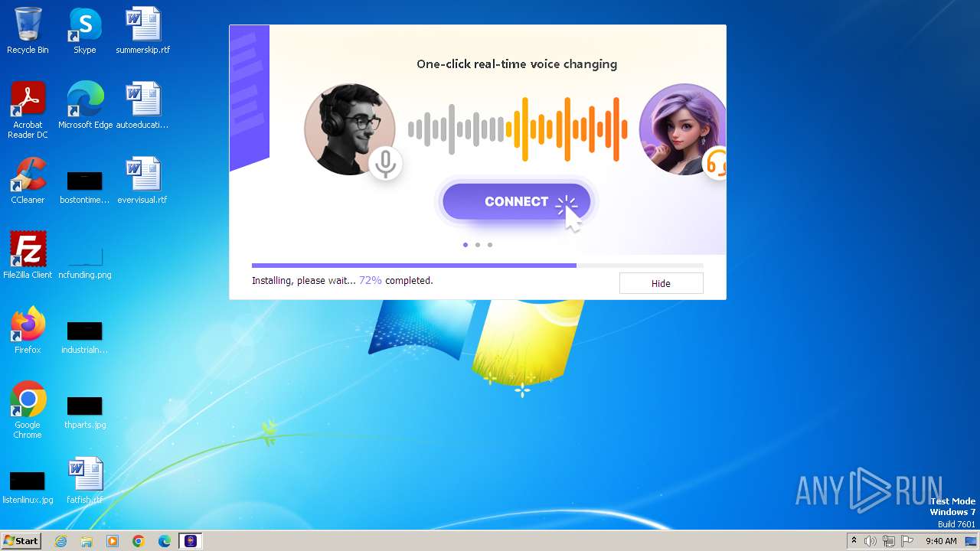Open Windows Explorer folder in taskbar
The height and width of the screenshot is (551, 980).
pyautogui.click(x=87, y=541)
